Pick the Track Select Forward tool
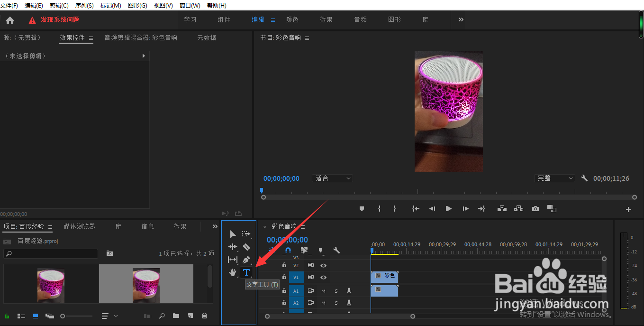Image resolution: width=644 pixels, height=326 pixels. [x=246, y=234]
